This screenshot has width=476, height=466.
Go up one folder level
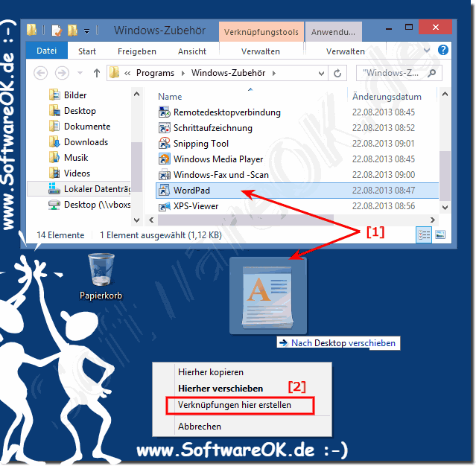97,73
